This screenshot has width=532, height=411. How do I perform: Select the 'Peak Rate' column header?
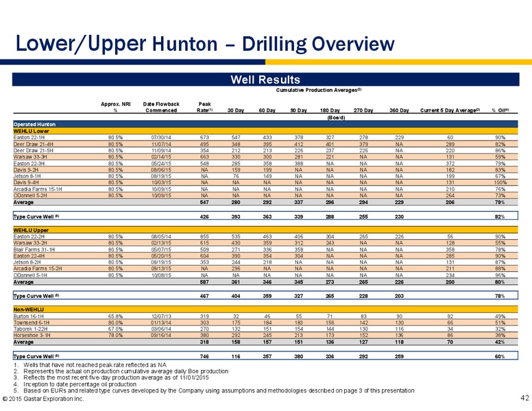204,107
